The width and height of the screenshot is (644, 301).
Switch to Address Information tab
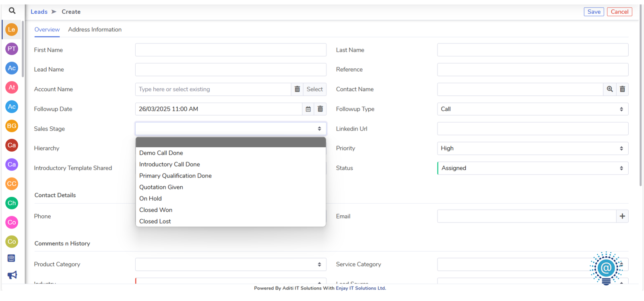[x=95, y=29]
